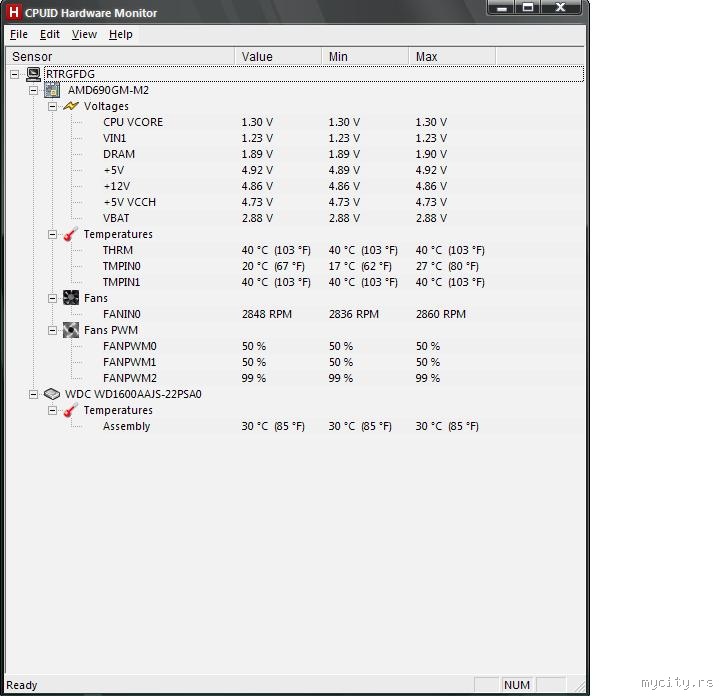Screen dimensions: 720x696
Task: Minimize the CPUID Hardware Monitor window
Action: click(502, 7)
